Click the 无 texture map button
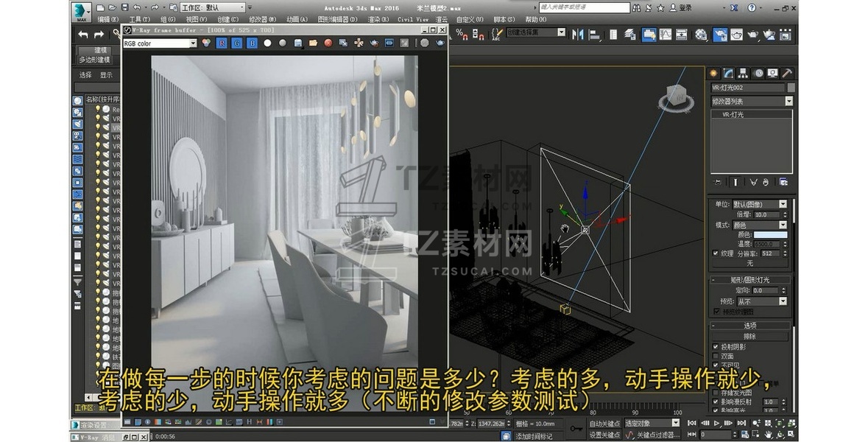The height and width of the screenshot is (442, 868). 750,263
